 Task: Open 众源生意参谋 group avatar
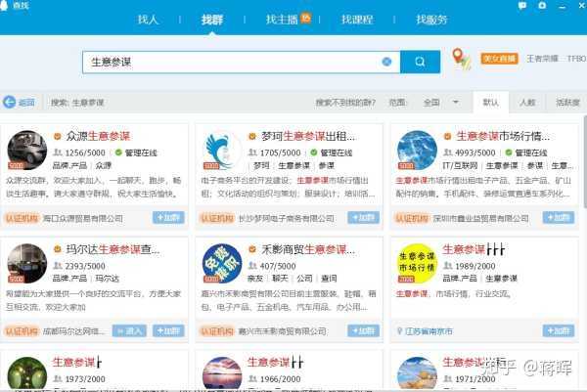(x=27, y=150)
